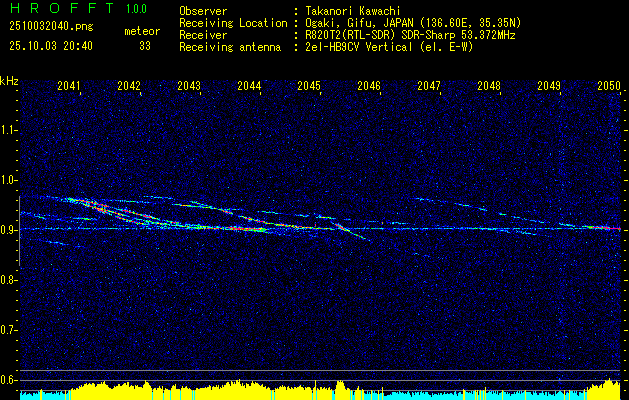Click the Observer name Takanori Kawachi
Image resolution: width=629 pixels, height=400 pixels.
click(352, 11)
